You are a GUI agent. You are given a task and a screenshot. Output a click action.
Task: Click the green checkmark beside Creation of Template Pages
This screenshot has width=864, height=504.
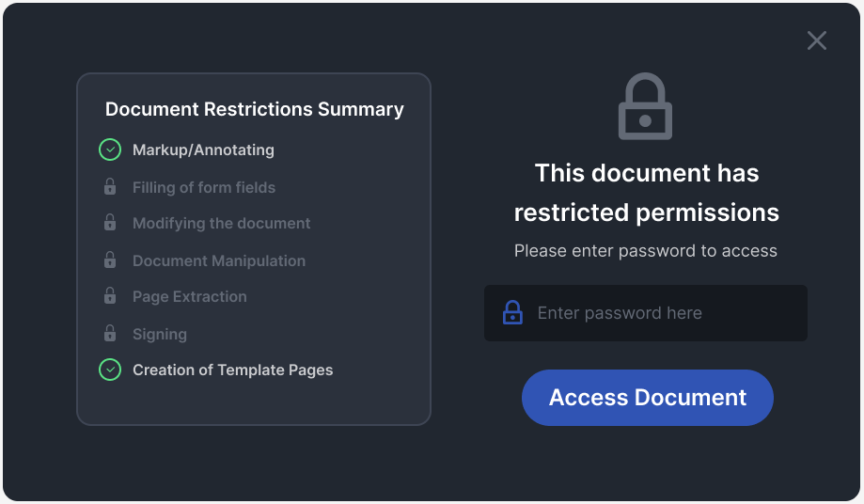(x=110, y=370)
